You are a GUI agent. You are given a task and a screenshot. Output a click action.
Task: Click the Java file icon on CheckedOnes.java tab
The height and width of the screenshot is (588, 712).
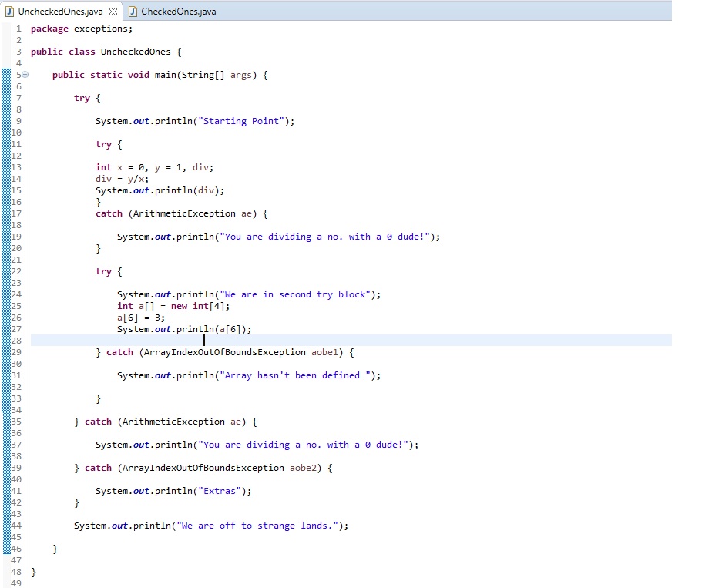coord(132,12)
